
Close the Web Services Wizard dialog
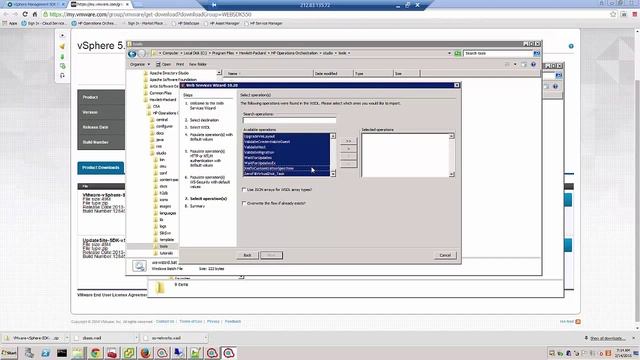point(457,85)
